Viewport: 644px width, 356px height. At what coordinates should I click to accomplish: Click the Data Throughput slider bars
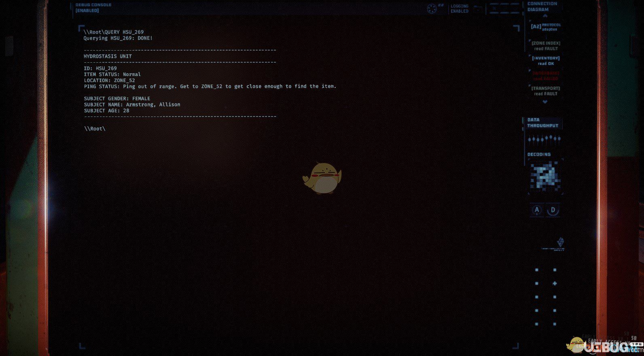[x=544, y=139]
